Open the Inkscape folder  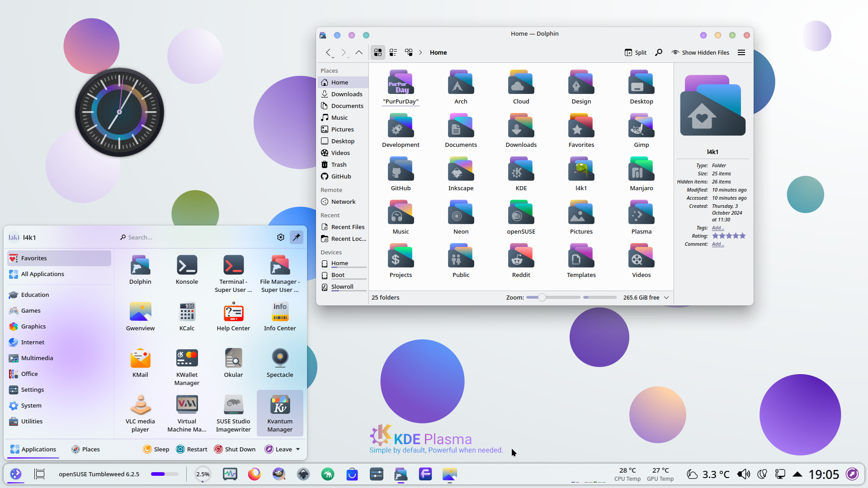pos(461,174)
